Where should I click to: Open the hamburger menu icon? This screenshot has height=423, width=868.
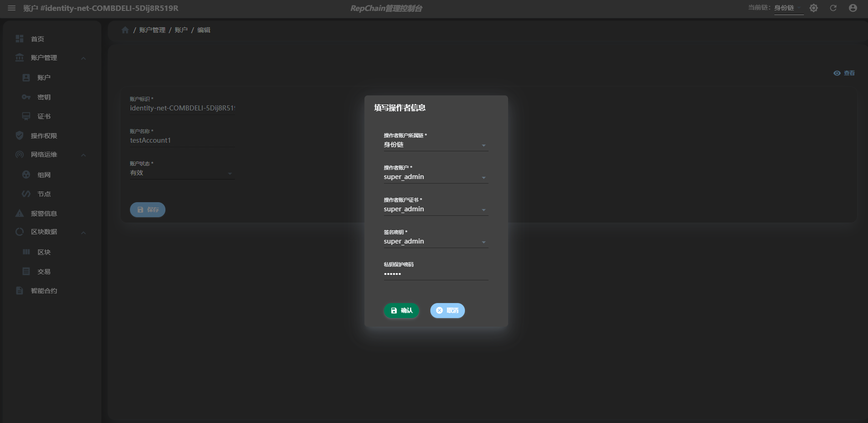tap(12, 8)
